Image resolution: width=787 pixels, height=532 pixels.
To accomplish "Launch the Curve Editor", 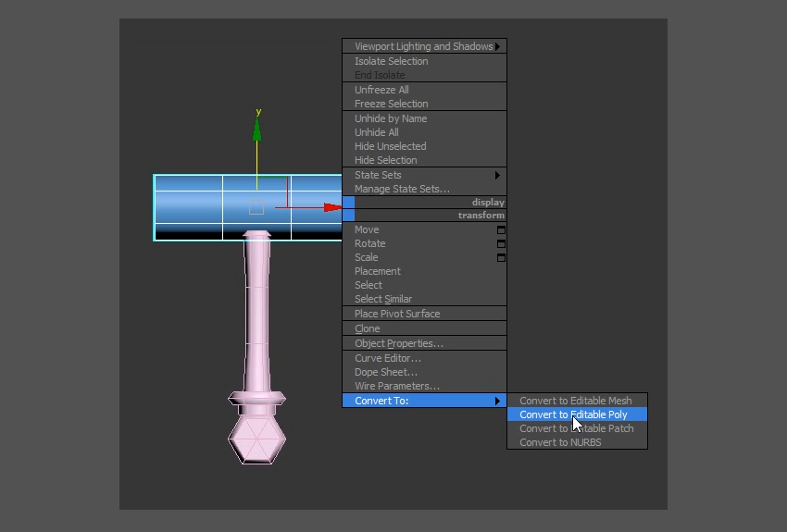I will 387,358.
